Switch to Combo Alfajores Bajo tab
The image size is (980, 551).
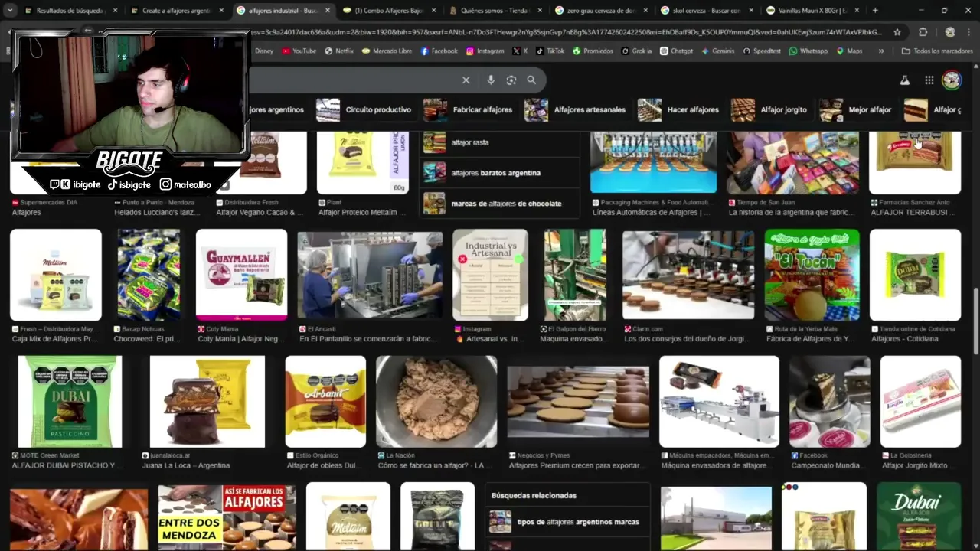[x=388, y=11]
